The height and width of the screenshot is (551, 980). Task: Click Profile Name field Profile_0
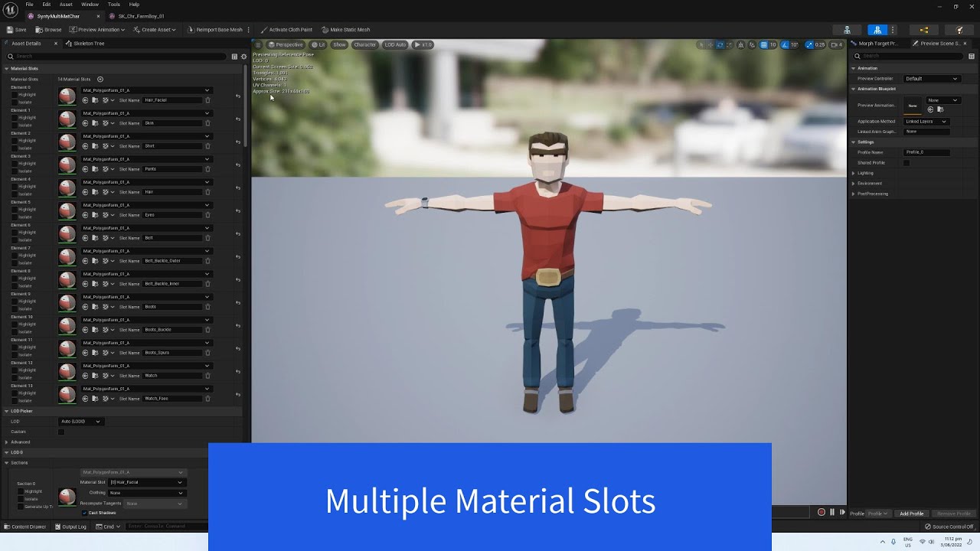pos(927,152)
